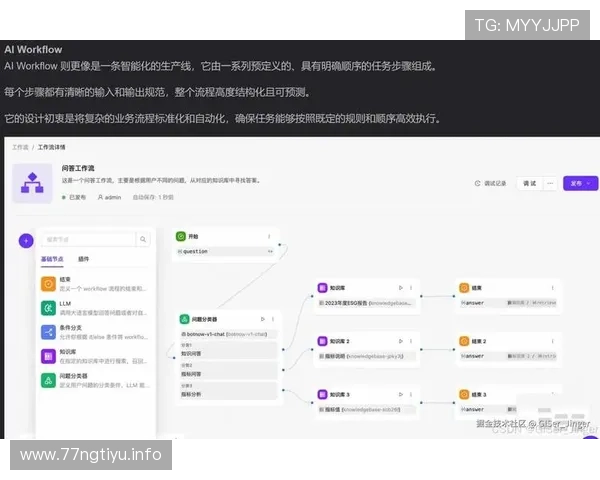Click the 结束 2 node orange icon
This screenshot has width=600, height=480.
[x=464, y=341]
